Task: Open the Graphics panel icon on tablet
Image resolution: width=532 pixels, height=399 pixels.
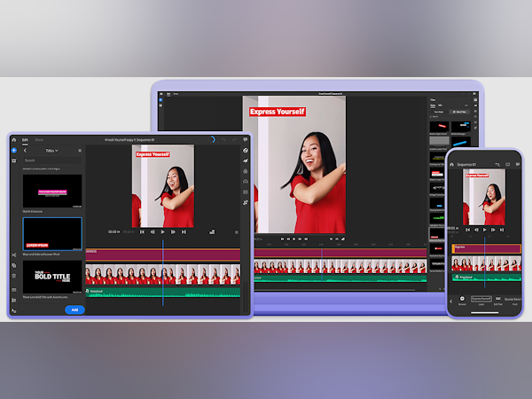Action: click(x=246, y=151)
